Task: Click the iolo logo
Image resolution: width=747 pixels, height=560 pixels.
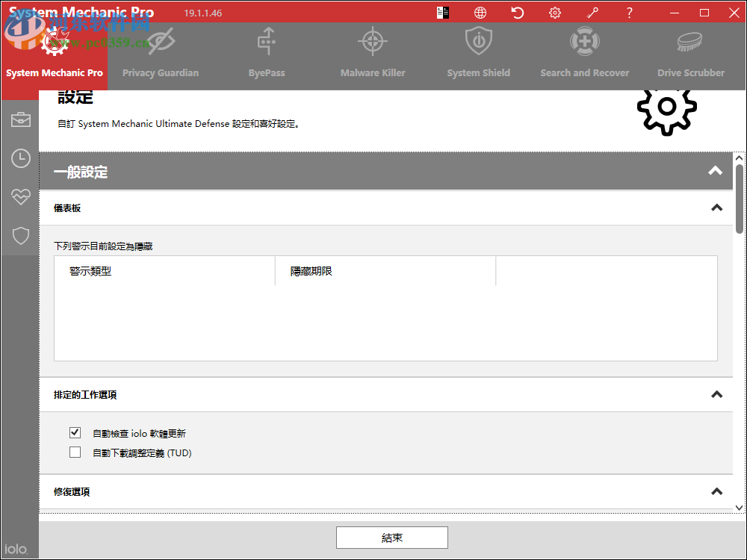Action: [x=16, y=549]
